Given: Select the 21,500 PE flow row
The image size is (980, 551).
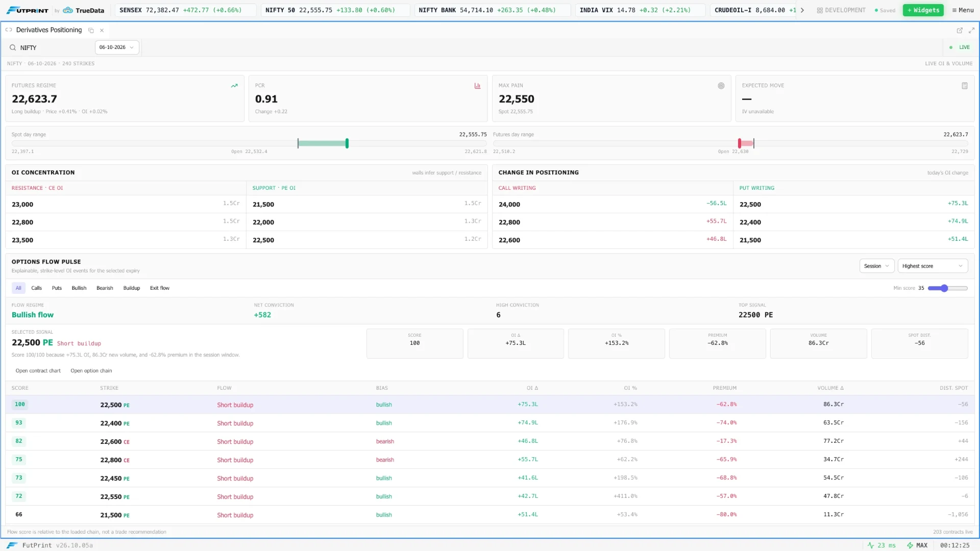Looking at the screenshot, I should tap(489, 515).
